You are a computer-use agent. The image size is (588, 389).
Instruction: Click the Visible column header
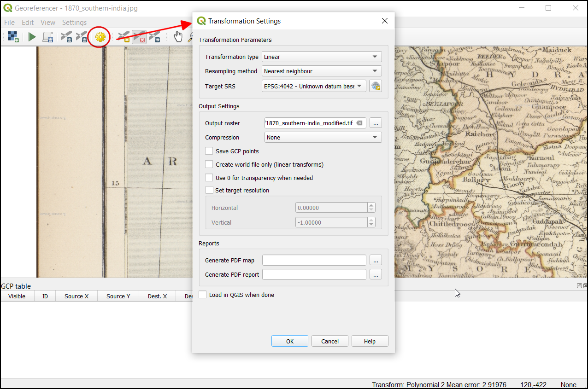[17, 296]
